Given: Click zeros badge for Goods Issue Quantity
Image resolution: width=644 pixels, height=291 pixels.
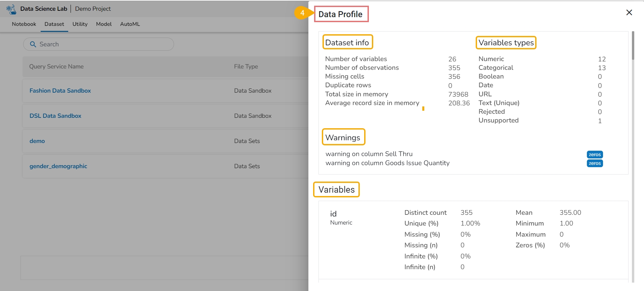Looking at the screenshot, I should tap(595, 163).
